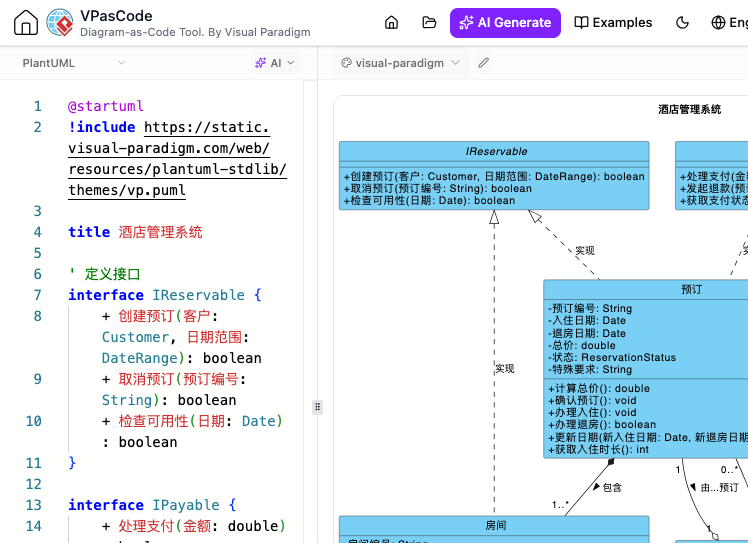Click the closing brace on line 11
748x543 pixels.
click(x=72, y=463)
